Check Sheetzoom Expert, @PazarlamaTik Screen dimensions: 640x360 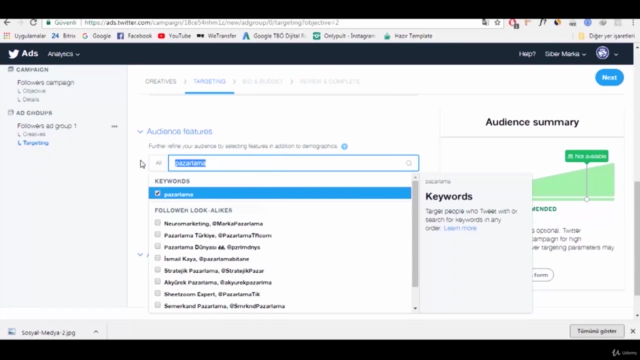[x=158, y=293]
